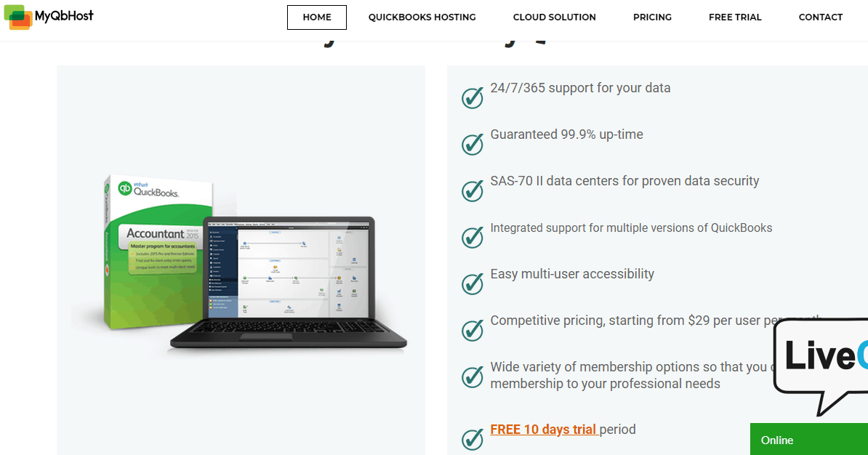Click checkmark icon beside 24/7/365 support
Viewport: 868px width, 455px height.
tap(473, 97)
